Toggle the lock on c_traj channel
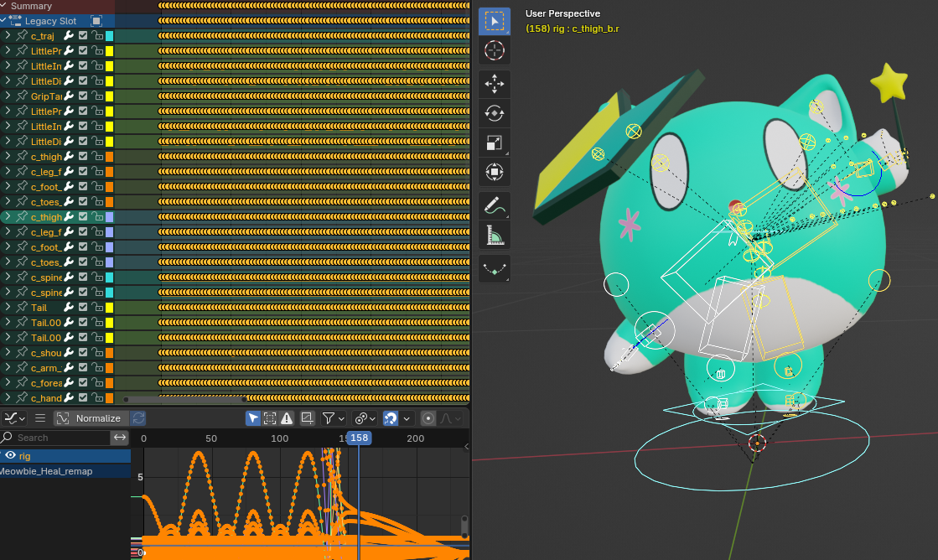 coord(97,35)
